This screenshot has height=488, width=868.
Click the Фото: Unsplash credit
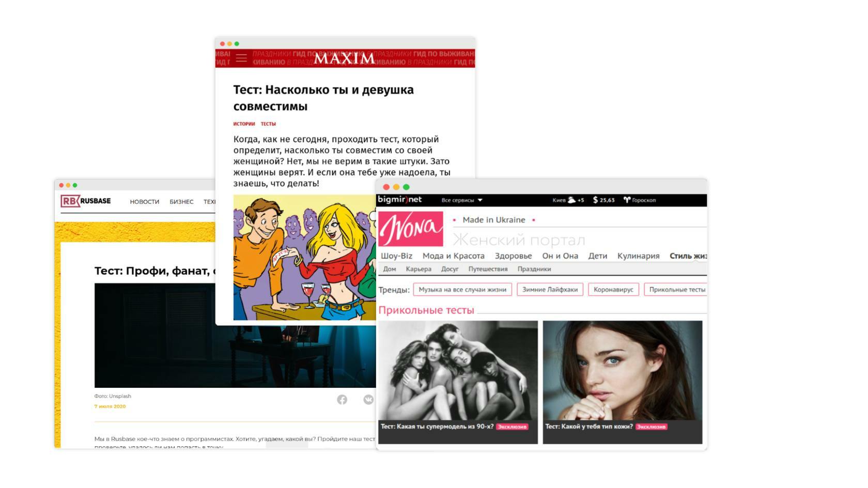pos(113,396)
